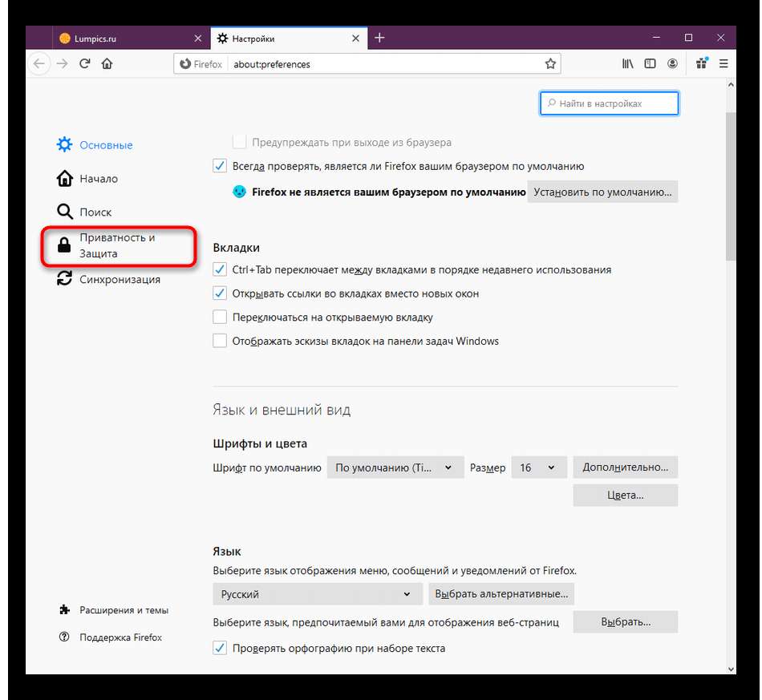Open What's New gift icon
The width and height of the screenshot is (762, 700).
(x=702, y=63)
